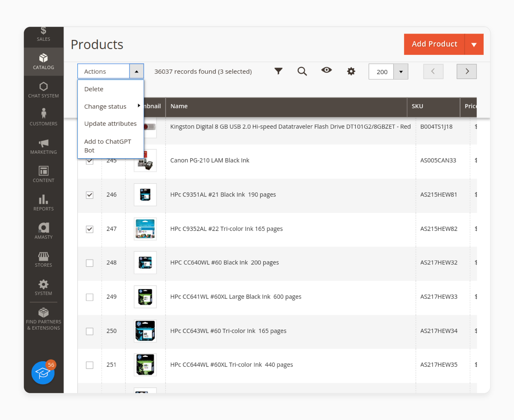
Task: Click the Add Product button
Action: tap(434, 44)
